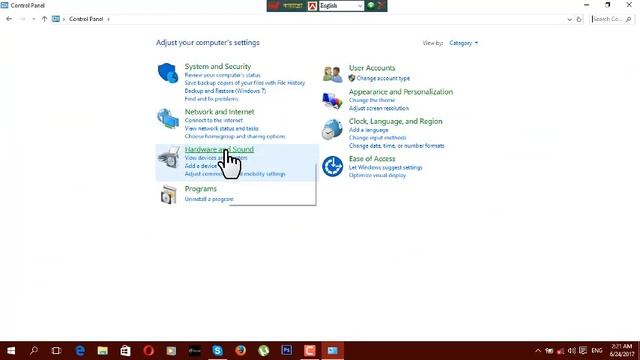This screenshot has height=360, width=640.
Task: Open the Ease of Access icon
Action: pyautogui.click(x=332, y=167)
